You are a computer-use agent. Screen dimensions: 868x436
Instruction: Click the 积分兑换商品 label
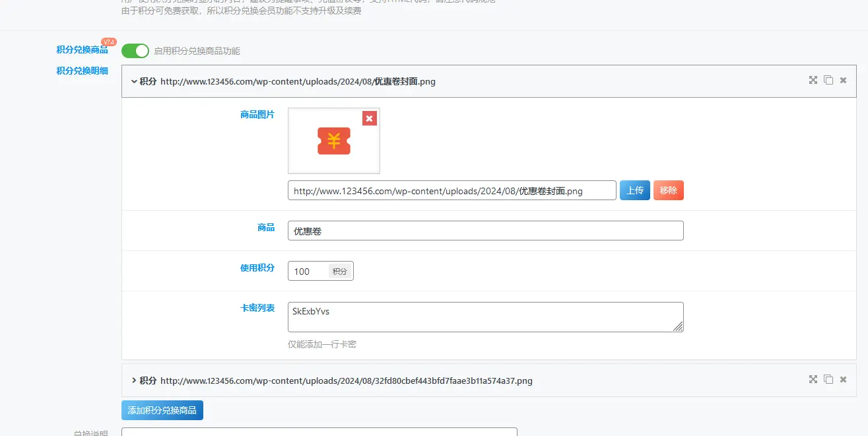point(82,50)
